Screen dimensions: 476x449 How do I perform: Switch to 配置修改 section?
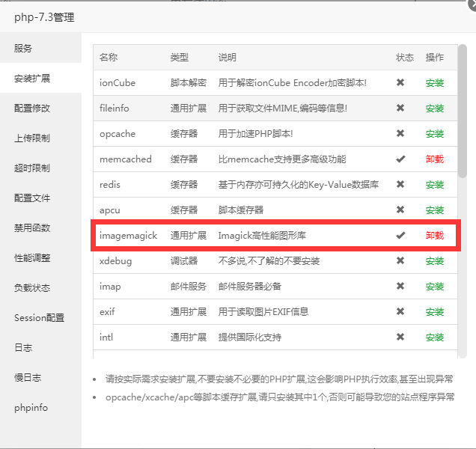click(x=32, y=109)
